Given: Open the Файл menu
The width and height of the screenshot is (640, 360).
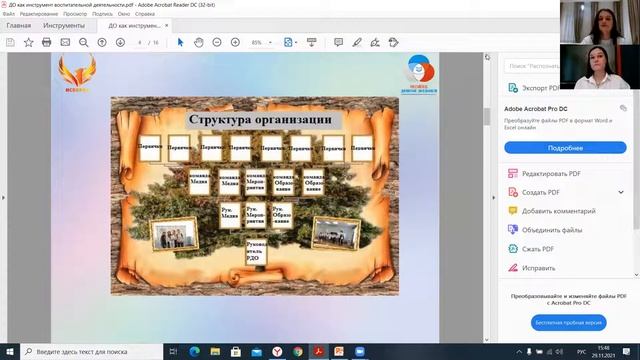Looking at the screenshot, I should tap(9, 14).
